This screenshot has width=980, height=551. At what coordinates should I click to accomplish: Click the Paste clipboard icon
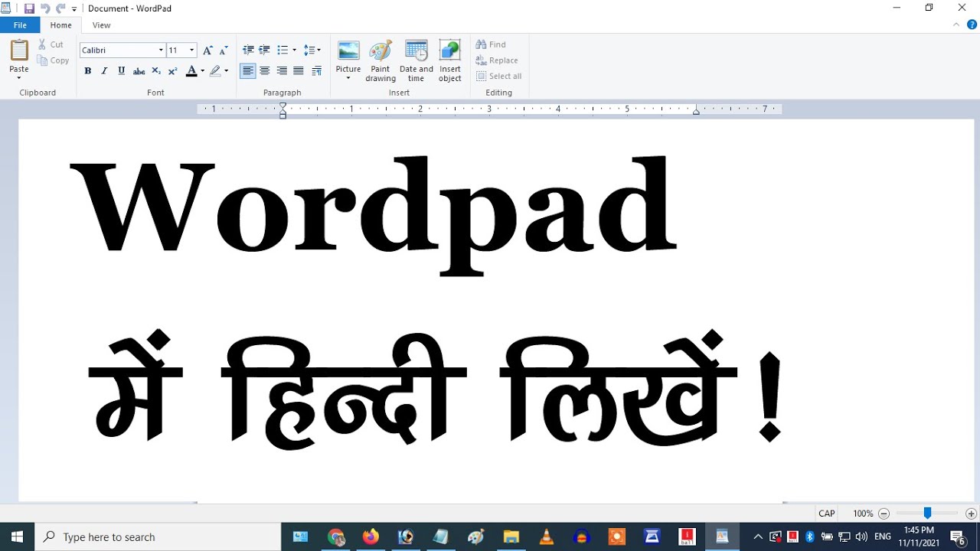pyautogui.click(x=19, y=51)
